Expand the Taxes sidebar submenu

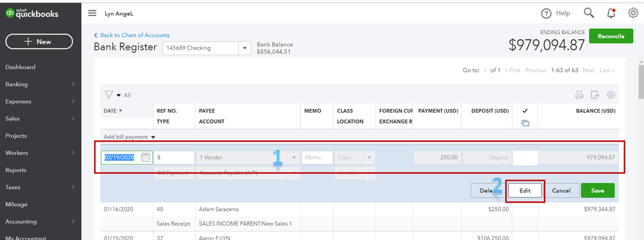coord(73,187)
